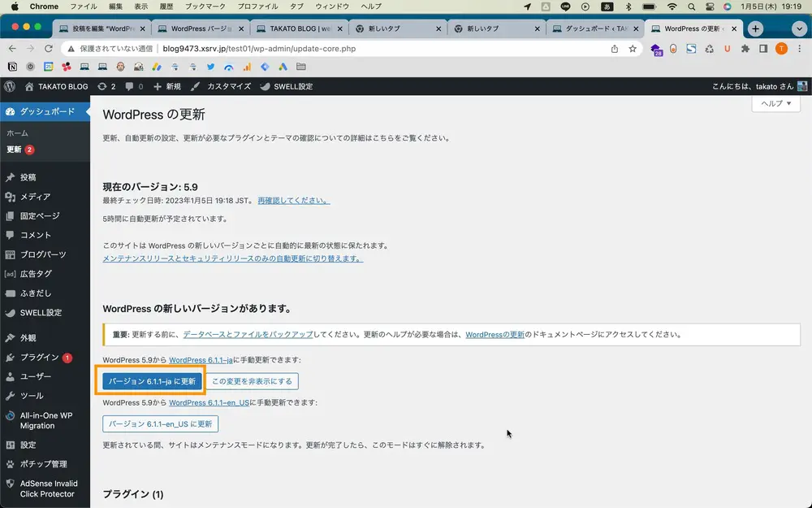812x508 pixels.
Task: Switch to WordPress バージョン tab
Action: pos(201,28)
